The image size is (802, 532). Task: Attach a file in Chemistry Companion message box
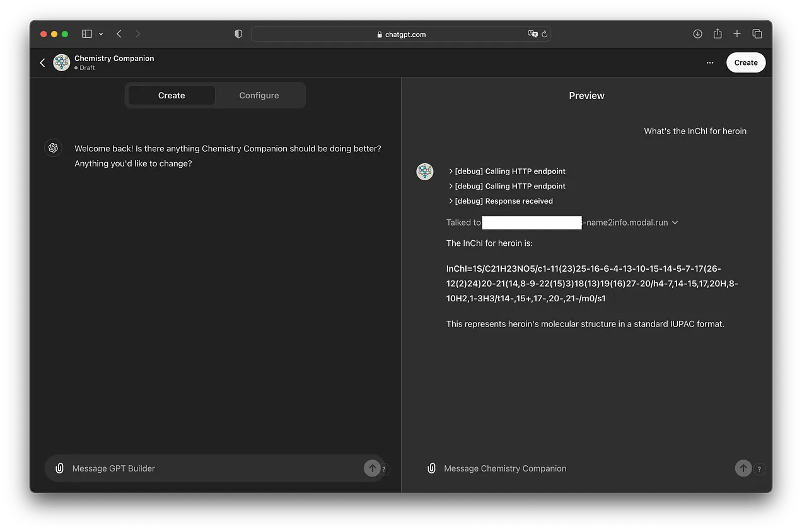431,468
